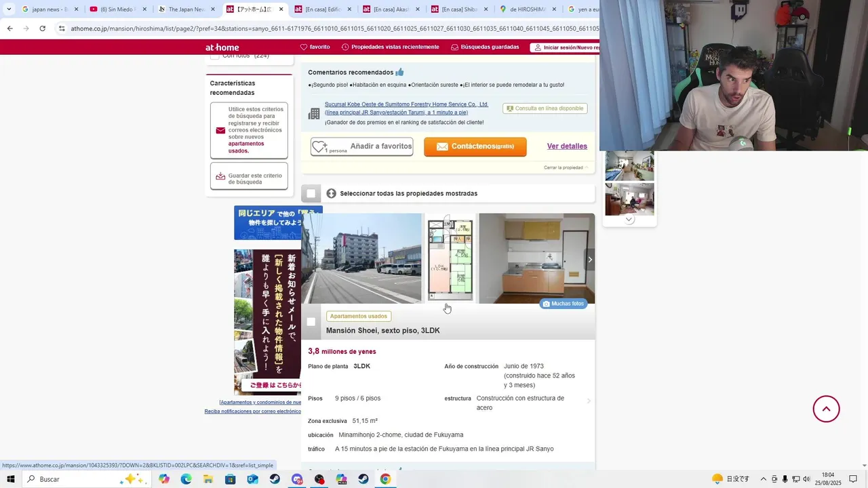Image resolution: width=868 pixels, height=488 pixels.
Task: Click the envelope icon in email alerts box
Action: click(x=220, y=130)
